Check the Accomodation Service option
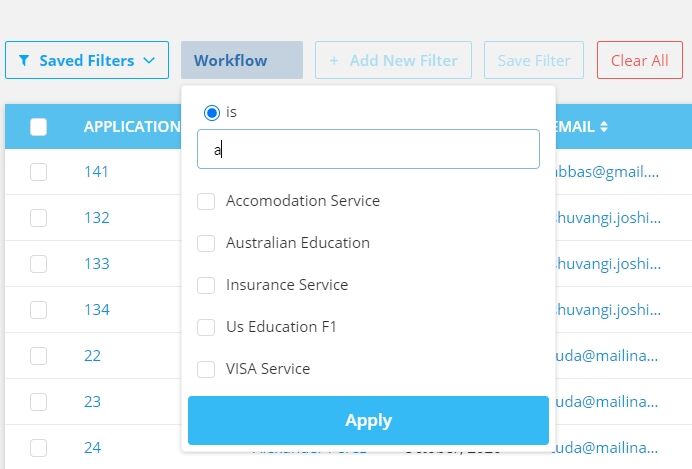 [206, 201]
